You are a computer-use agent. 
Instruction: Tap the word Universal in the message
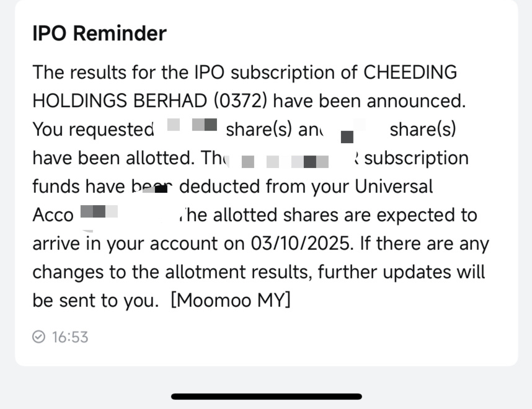tap(394, 186)
